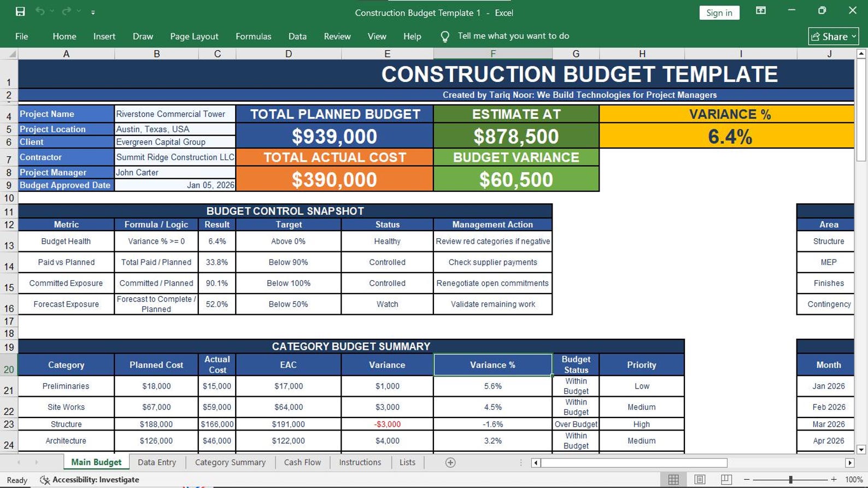Open the File menu
Viewport: 868px width, 488px height.
tap(22, 36)
